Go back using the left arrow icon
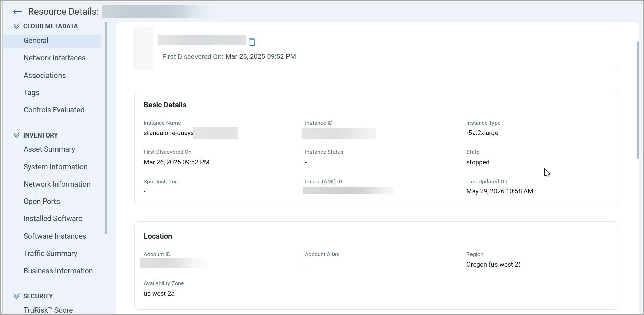Viewport: 644px width, 315px height. pyautogui.click(x=17, y=12)
